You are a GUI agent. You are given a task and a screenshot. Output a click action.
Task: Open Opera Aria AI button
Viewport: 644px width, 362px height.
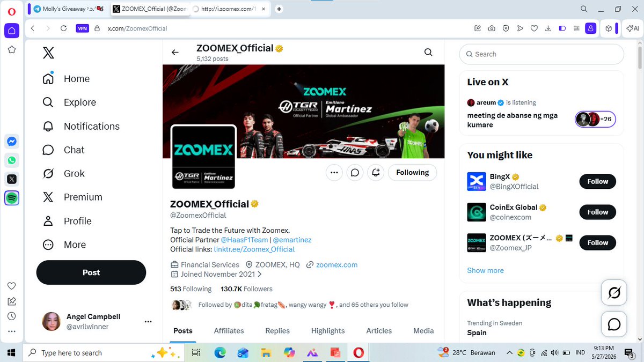click(632, 28)
